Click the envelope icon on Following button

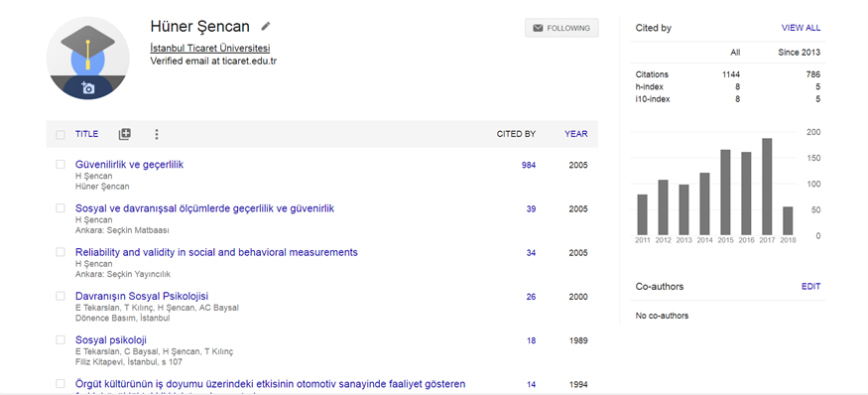538,28
